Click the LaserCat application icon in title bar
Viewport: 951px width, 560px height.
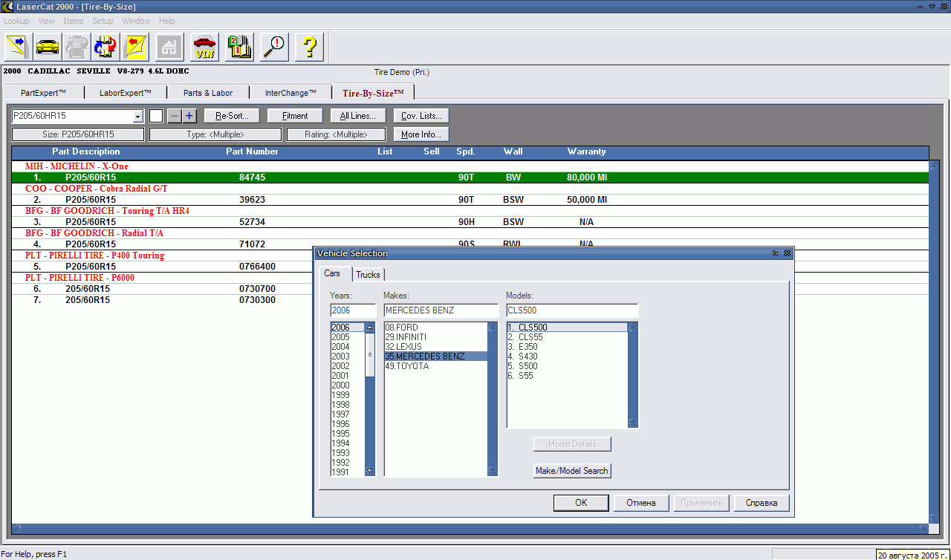point(8,6)
